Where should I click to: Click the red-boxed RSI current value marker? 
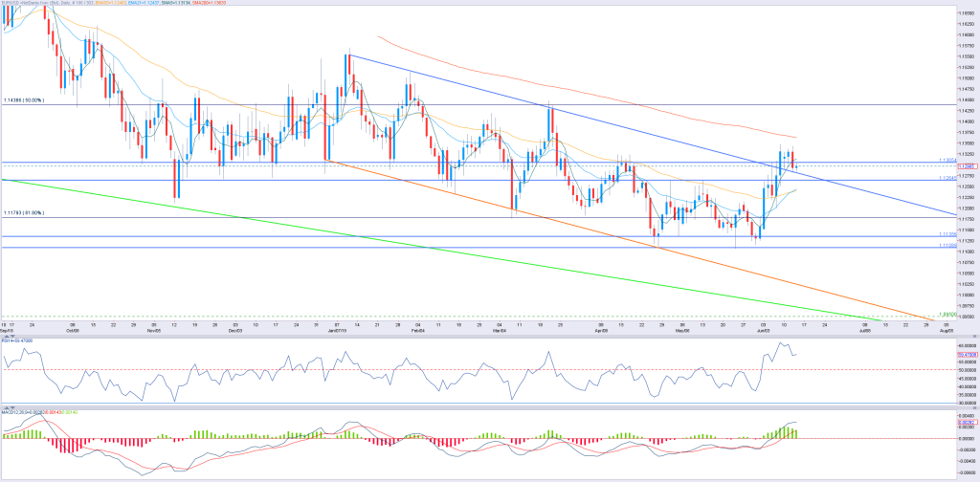[966, 355]
